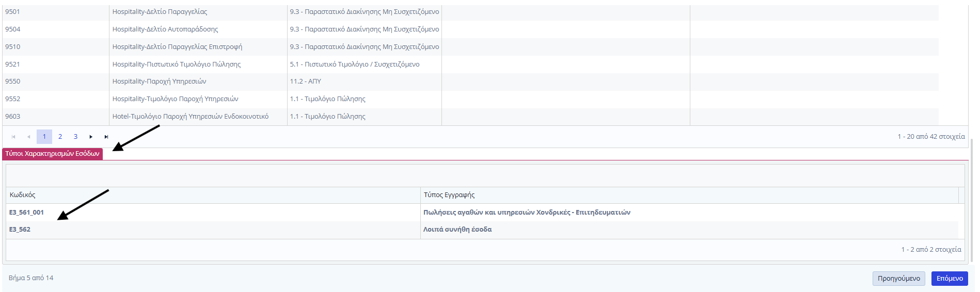Go to next page arrow

[x=91, y=137]
